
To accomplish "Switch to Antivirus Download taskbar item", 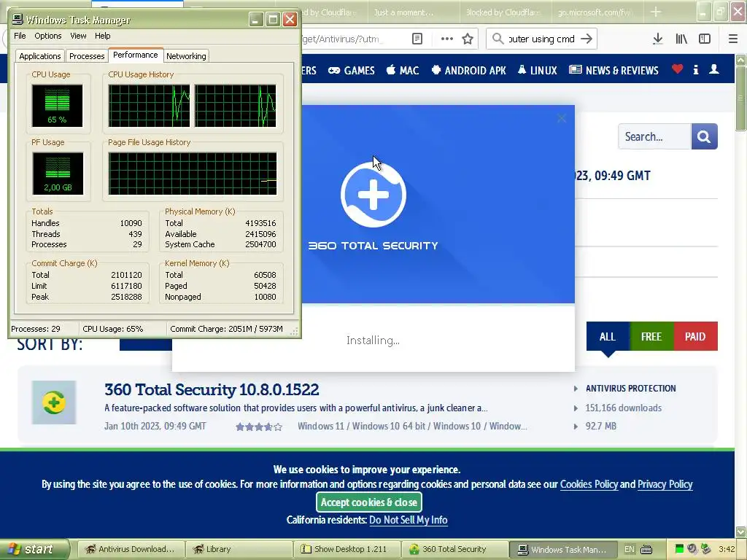I will point(130,550).
